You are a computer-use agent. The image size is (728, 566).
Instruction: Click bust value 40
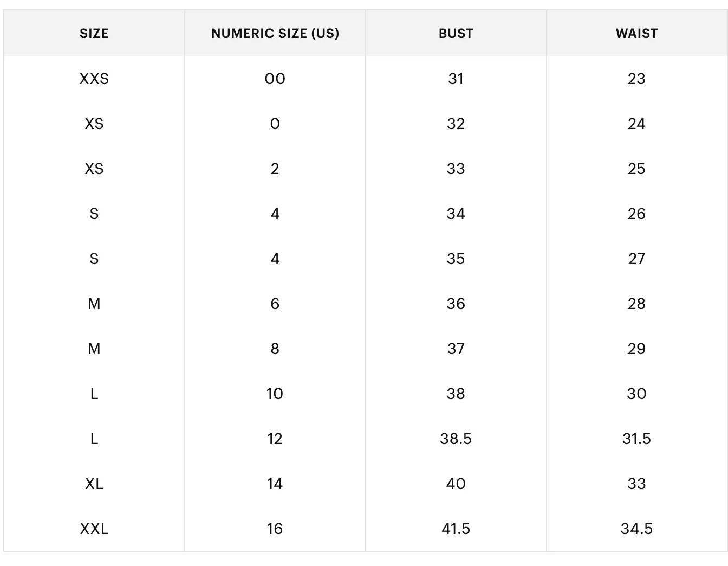456,484
